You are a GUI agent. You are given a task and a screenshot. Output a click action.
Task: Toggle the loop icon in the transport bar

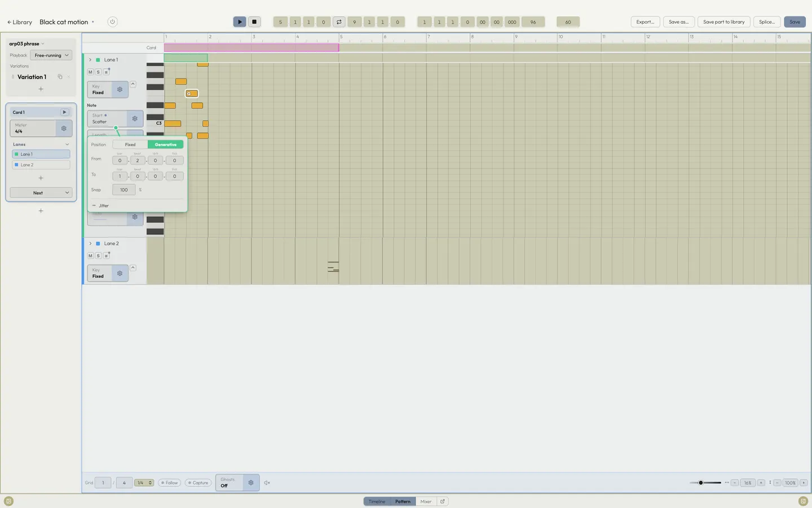pos(339,22)
